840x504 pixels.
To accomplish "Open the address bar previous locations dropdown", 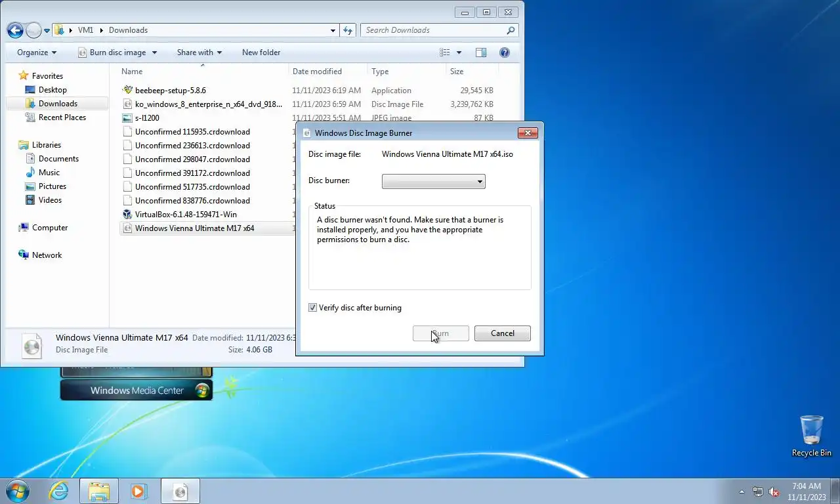I will pyautogui.click(x=333, y=30).
